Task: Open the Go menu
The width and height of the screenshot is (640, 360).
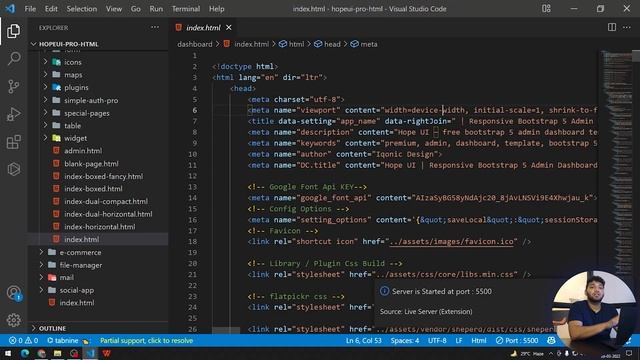Action: tap(136, 9)
